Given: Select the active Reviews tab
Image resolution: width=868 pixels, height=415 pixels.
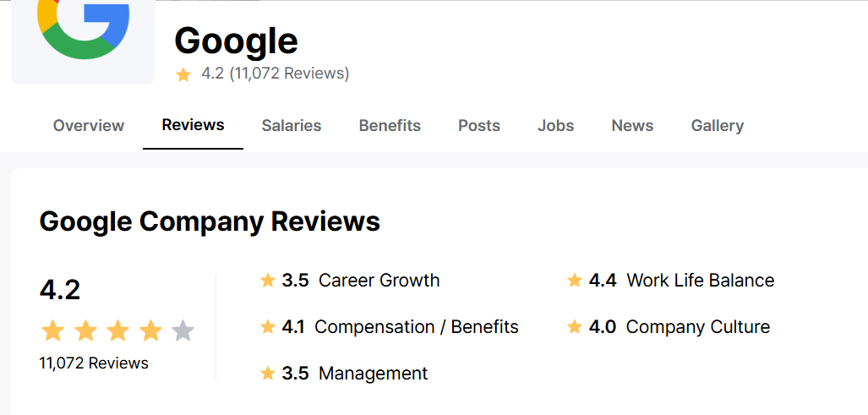Looking at the screenshot, I should (193, 125).
